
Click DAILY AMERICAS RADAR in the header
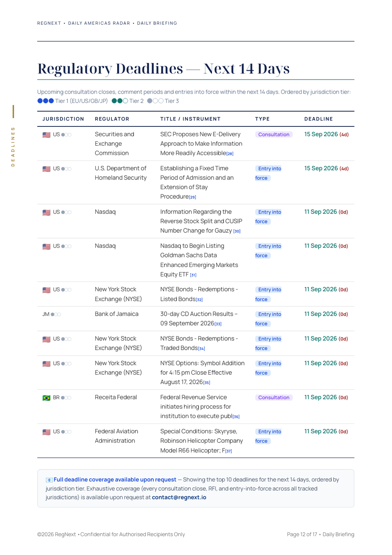(99, 23)
